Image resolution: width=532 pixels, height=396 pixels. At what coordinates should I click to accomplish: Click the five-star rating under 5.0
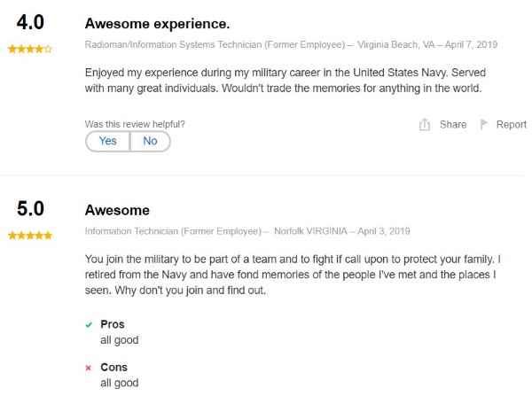point(29,236)
